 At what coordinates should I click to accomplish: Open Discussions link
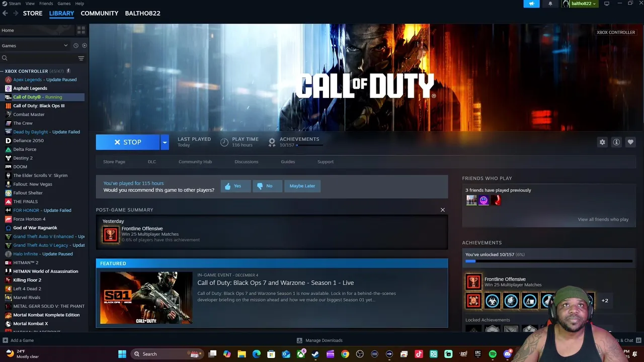247,162
